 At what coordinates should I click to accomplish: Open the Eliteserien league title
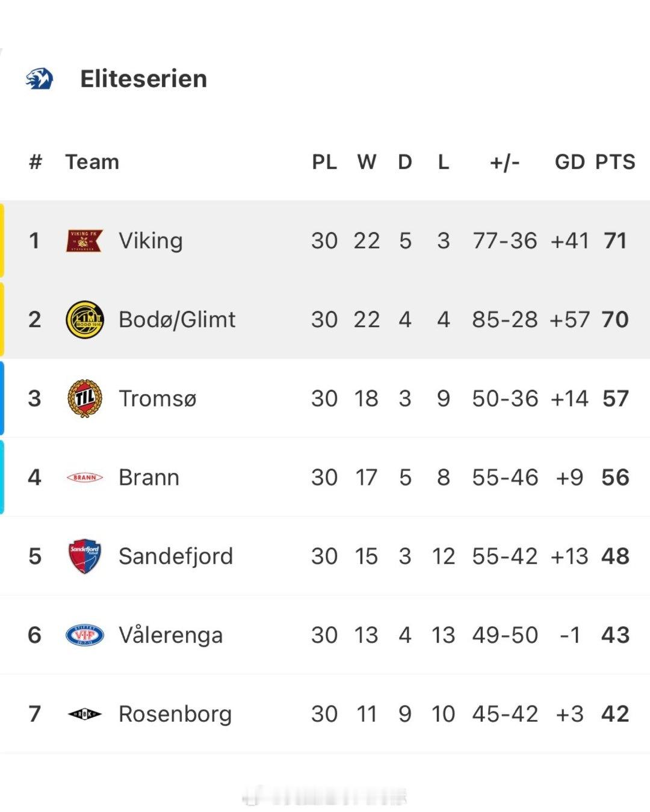(143, 79)
